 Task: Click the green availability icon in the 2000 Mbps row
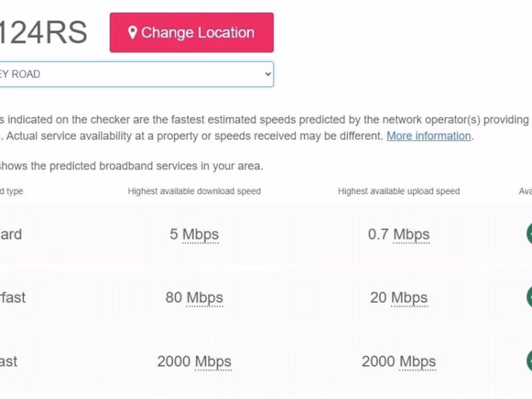(529, 361)
